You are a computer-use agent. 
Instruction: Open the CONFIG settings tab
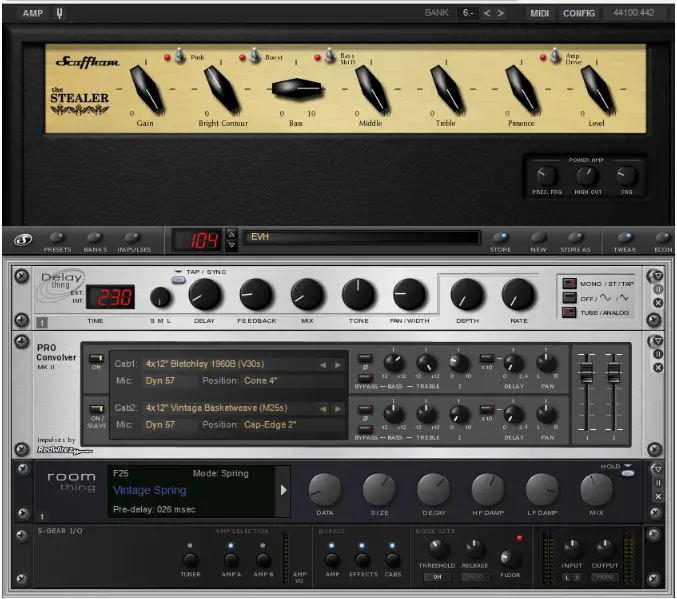coord(579,13)
